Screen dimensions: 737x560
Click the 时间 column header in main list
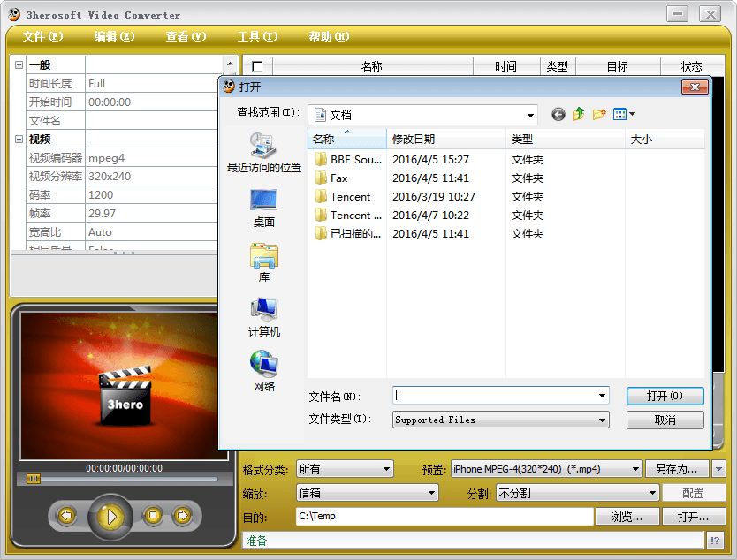[x=506, y=66]
